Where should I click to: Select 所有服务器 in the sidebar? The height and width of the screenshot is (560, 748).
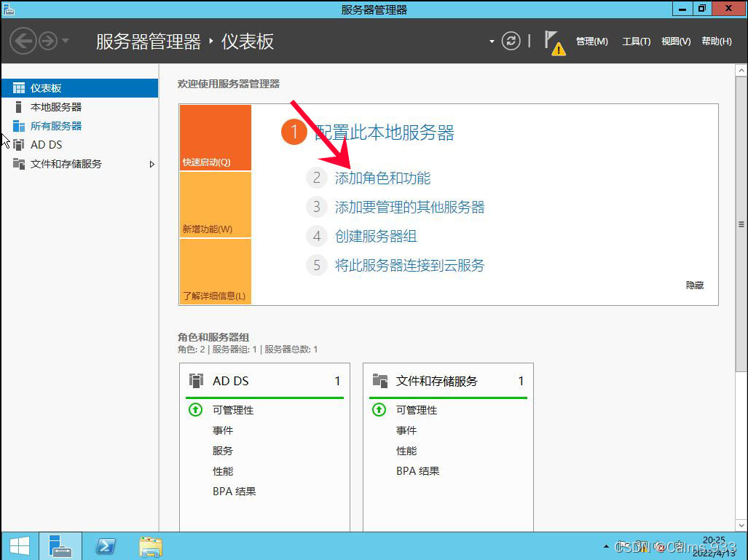pos(79,126)
